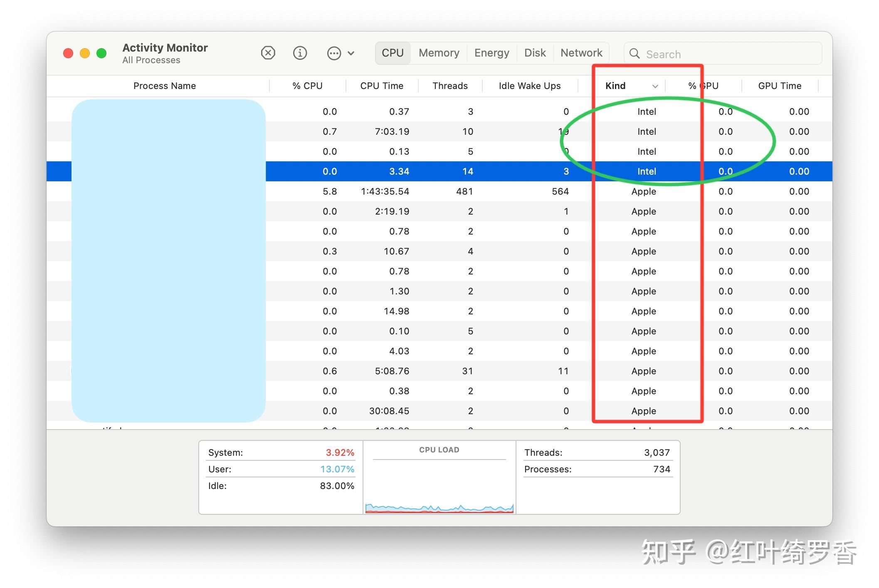Toggle sorting on the GPU Time column
The height and width of the screenshot is (588, 879).
[780, 86]
